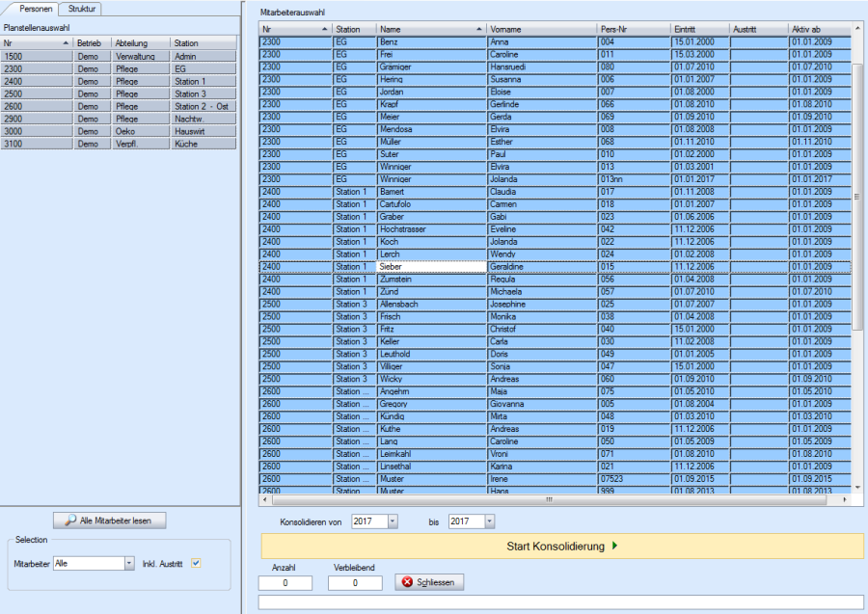Image resolution: width=868 pixels, height=614 pixels.
Task: Click right arrow of horizontal scrollbar
Action: (845, 499)
